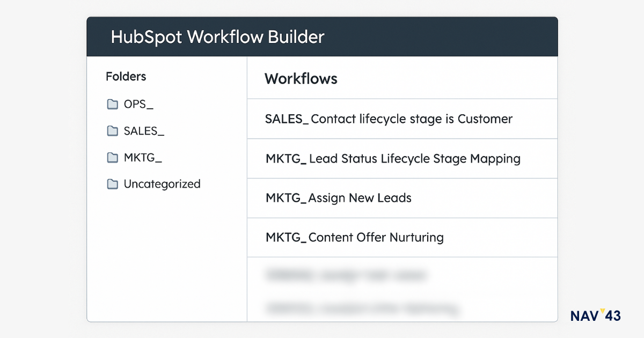The image size is (644, 338).
Task: Click the HubSpot Workflow Builder title
Action: (x=217, y=37)
